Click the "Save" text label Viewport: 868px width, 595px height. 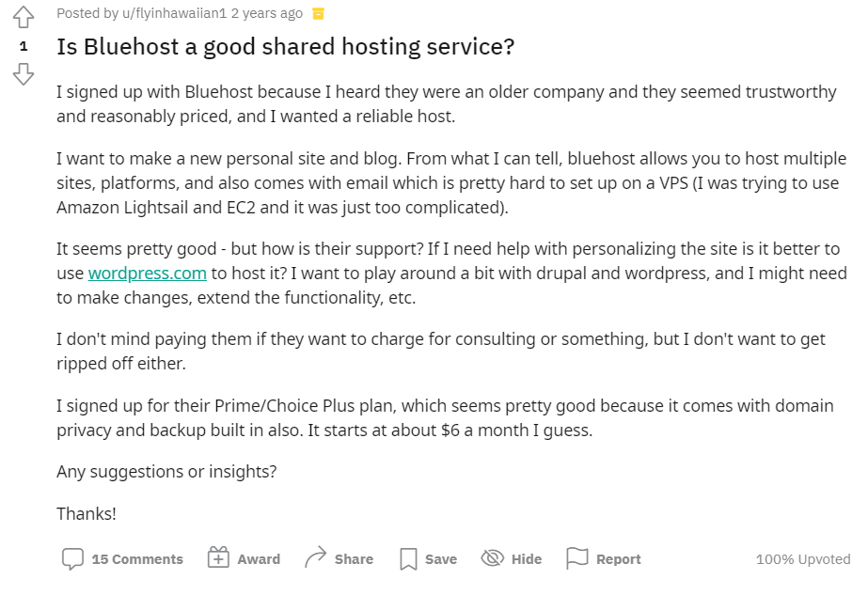[x=440, y=559]
